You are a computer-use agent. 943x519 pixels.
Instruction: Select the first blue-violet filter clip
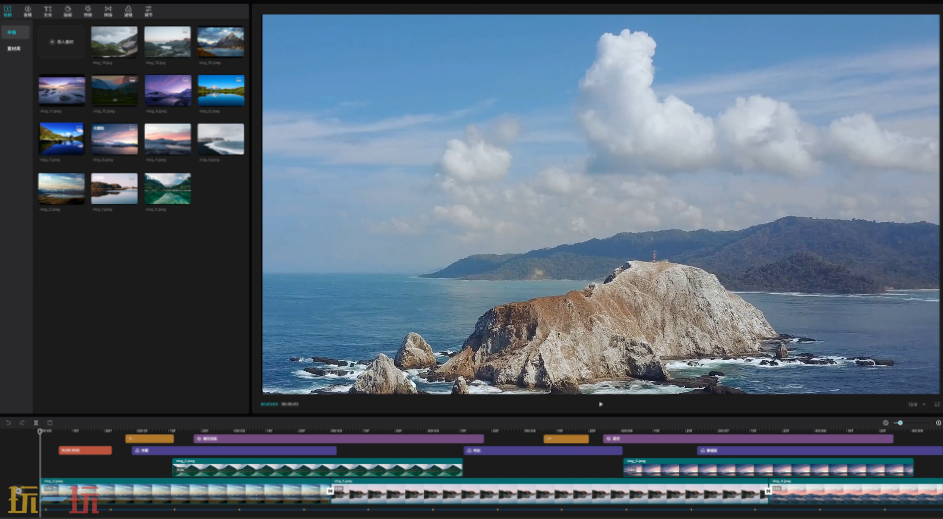coord(234,450)
